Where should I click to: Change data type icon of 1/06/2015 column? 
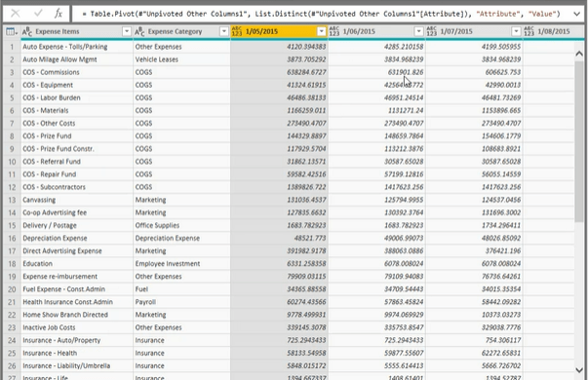tap(334, 31)
